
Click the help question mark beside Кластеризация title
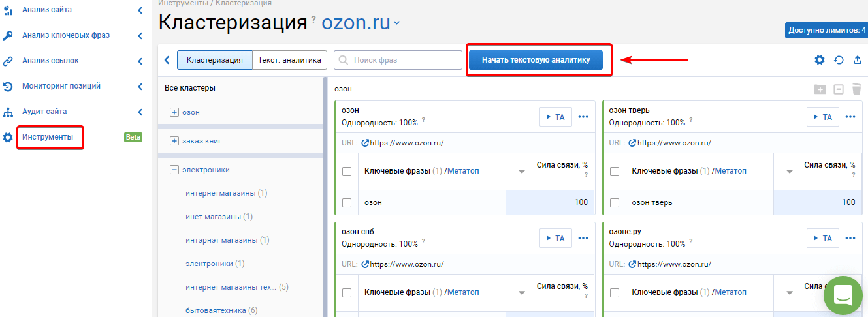(313, 19)
